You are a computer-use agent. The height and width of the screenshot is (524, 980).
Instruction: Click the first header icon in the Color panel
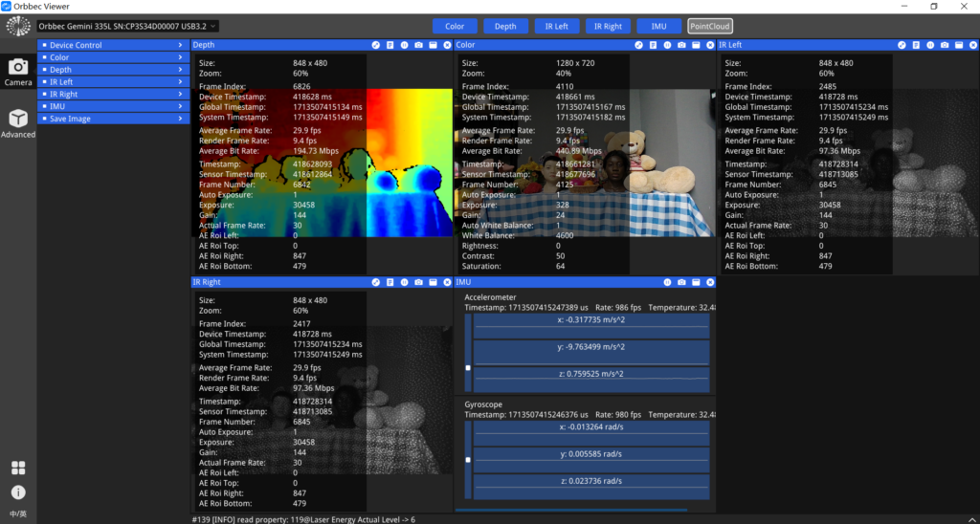[639, 45]
